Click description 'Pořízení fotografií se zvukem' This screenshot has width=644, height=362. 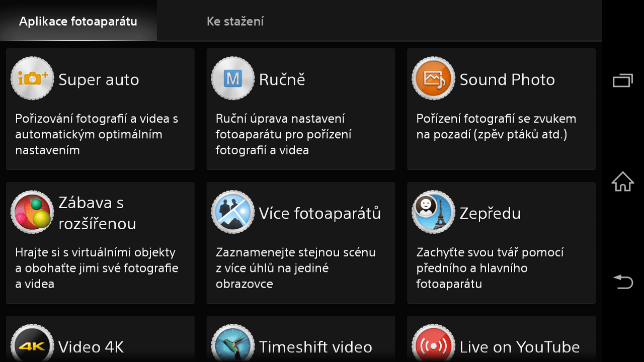pos(496,119)
